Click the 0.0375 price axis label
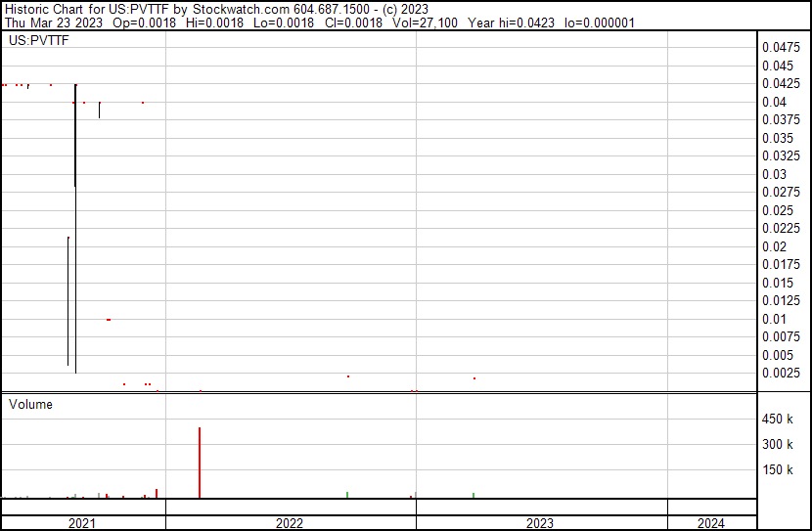The height and width of the screenshot is (531, 812). [x=781, y=119]
